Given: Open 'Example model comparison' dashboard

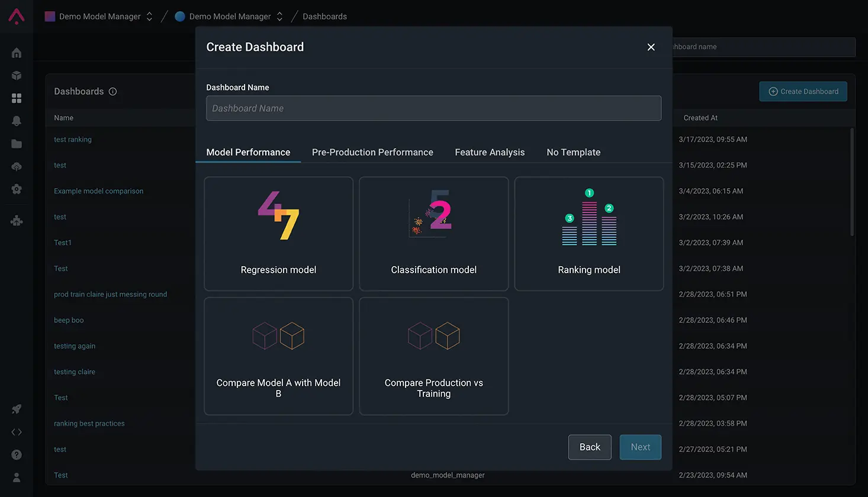Looking at the screenshot, I should point(98,191).
